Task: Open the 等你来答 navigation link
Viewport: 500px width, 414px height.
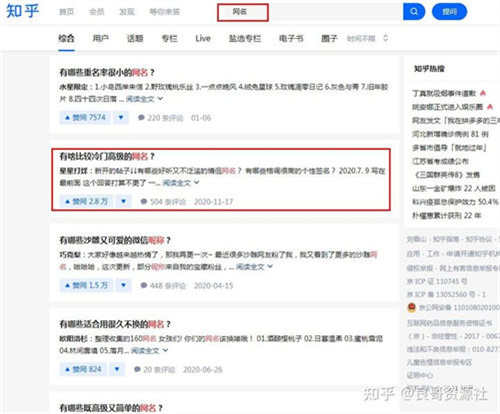Action: point(165,12)
